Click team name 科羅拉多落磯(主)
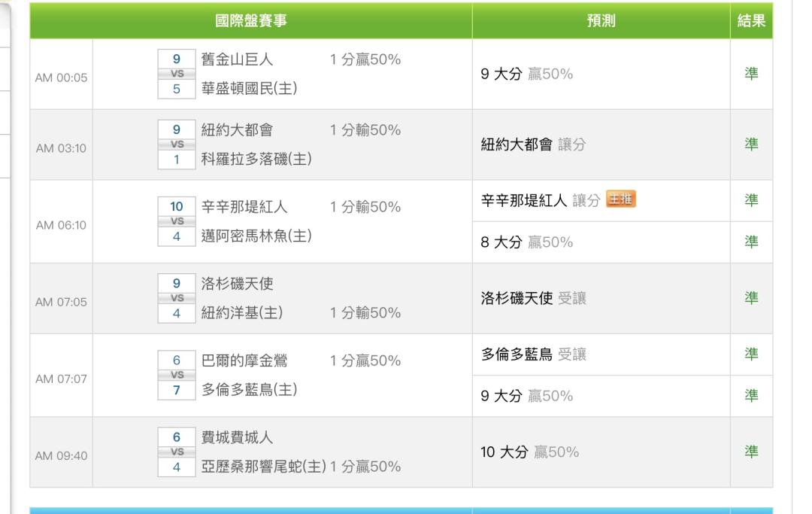The height and width of the screenshot is (514, 812). pos(256,159)
